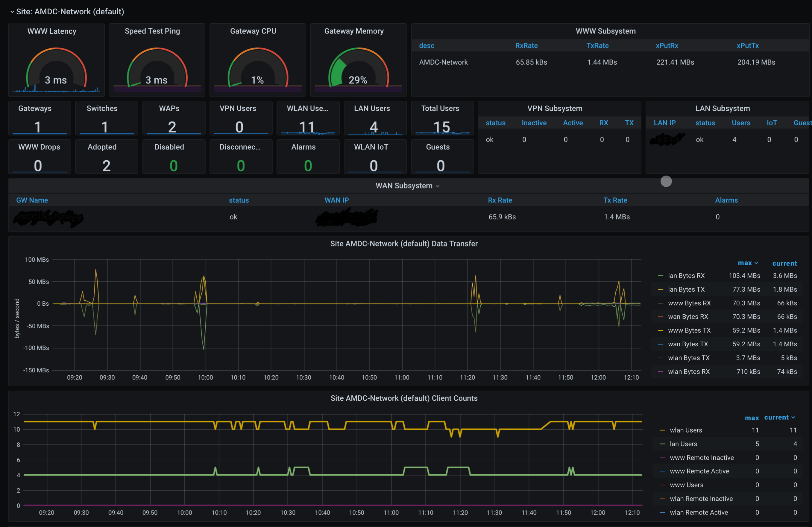The width and height of the screenshot is (812, 527).
Task: Sort Data Transfer legend by current
Action: point(784,263)
